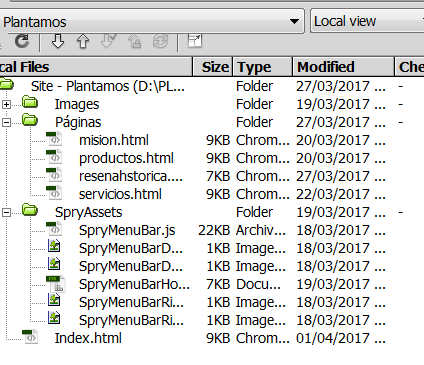Click the Folder type of Images row

254,104
